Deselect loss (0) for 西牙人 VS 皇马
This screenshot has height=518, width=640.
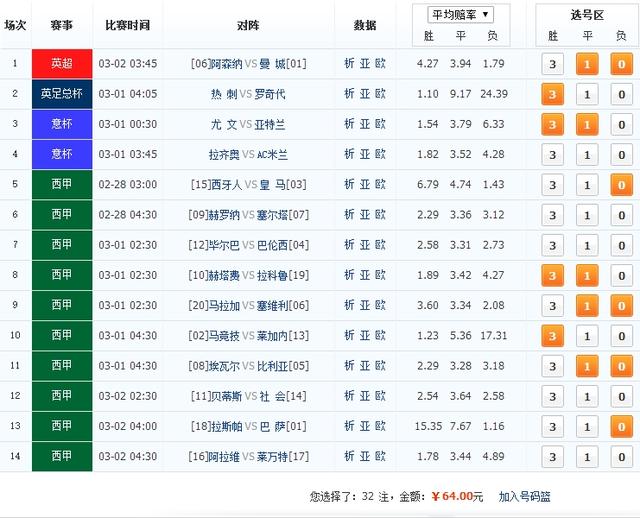click(621, 185)
